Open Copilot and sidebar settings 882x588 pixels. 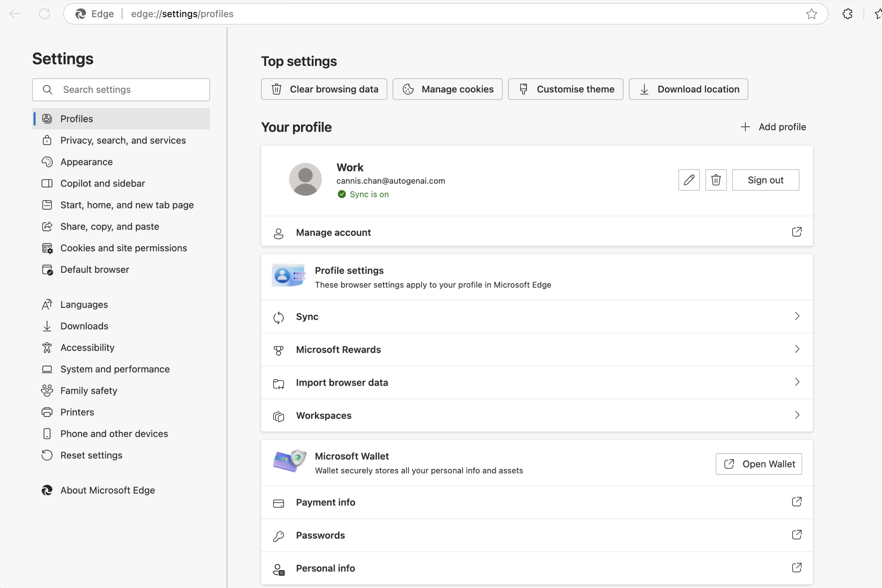[x=121, y=183]
